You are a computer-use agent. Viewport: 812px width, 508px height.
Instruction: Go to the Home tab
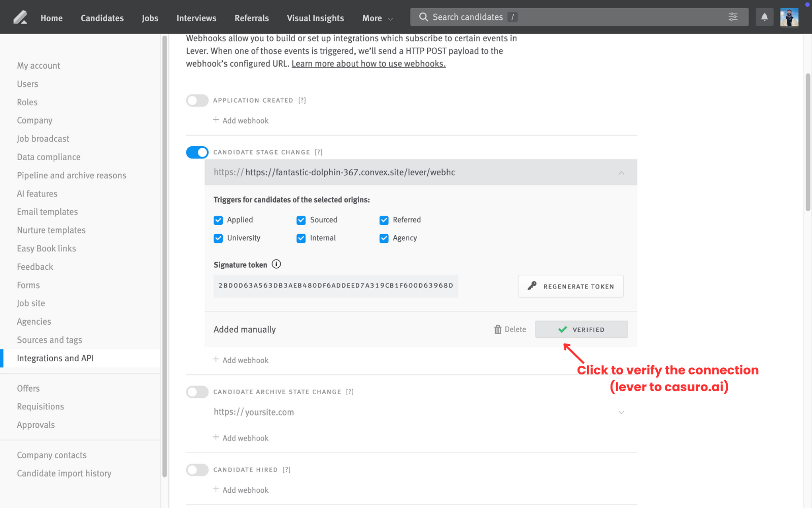tap(52, 18)
